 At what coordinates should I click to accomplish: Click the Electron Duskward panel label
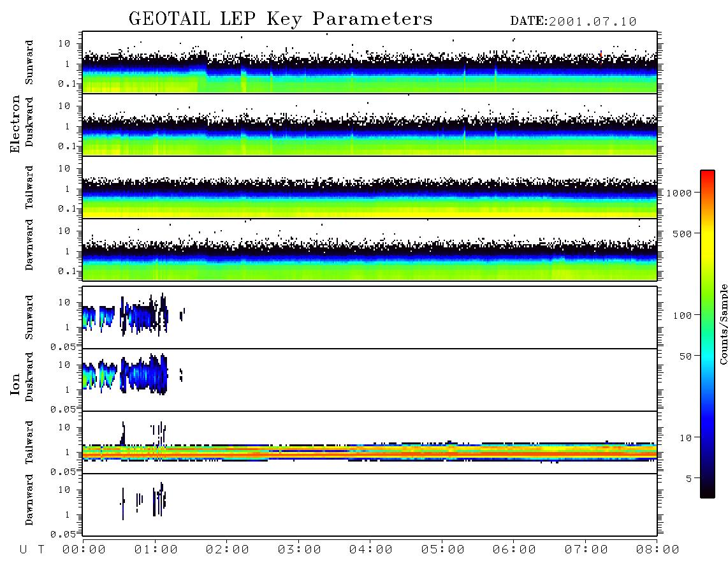coord(29,122)
